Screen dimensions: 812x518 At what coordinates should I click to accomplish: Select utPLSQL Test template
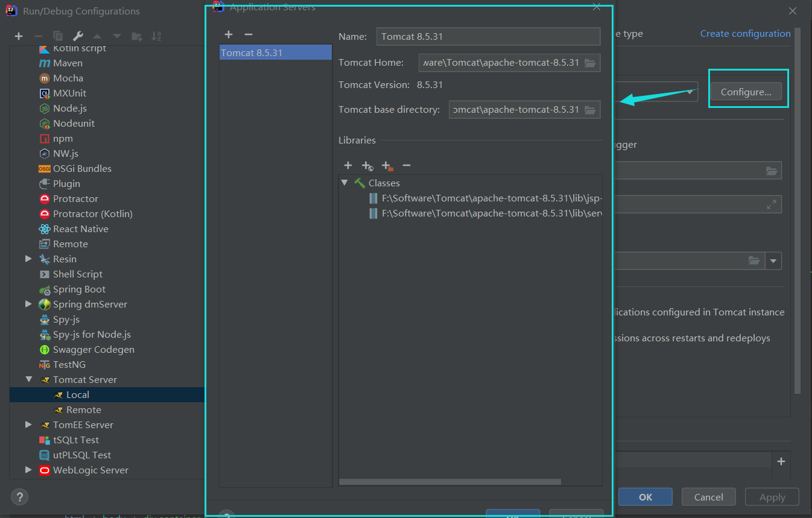tap(82, 455)
